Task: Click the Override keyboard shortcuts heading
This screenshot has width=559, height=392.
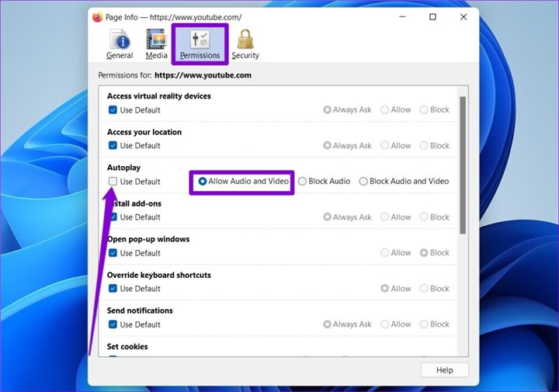Action: click(159, 275)
